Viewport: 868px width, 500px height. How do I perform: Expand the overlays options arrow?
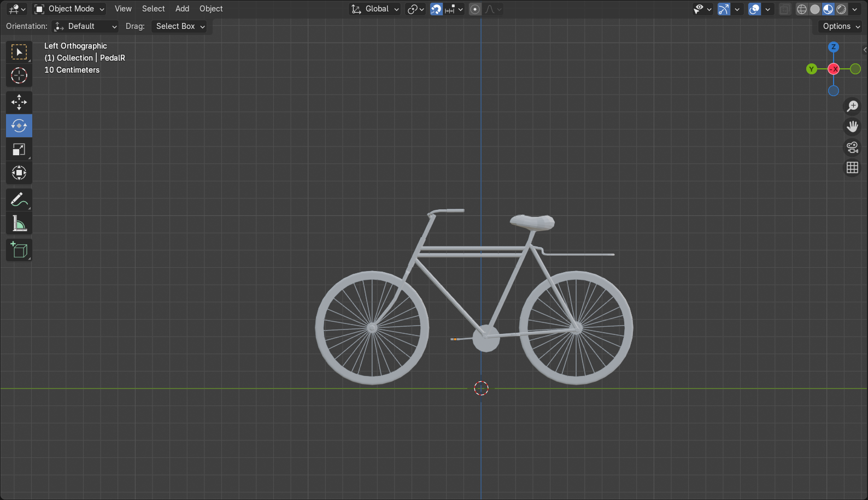767,9
